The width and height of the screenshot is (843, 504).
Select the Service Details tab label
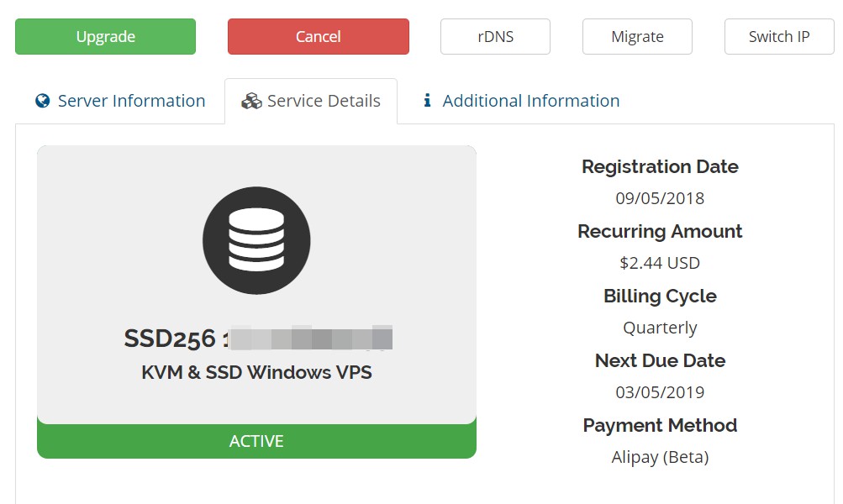[x=324, y=101]
